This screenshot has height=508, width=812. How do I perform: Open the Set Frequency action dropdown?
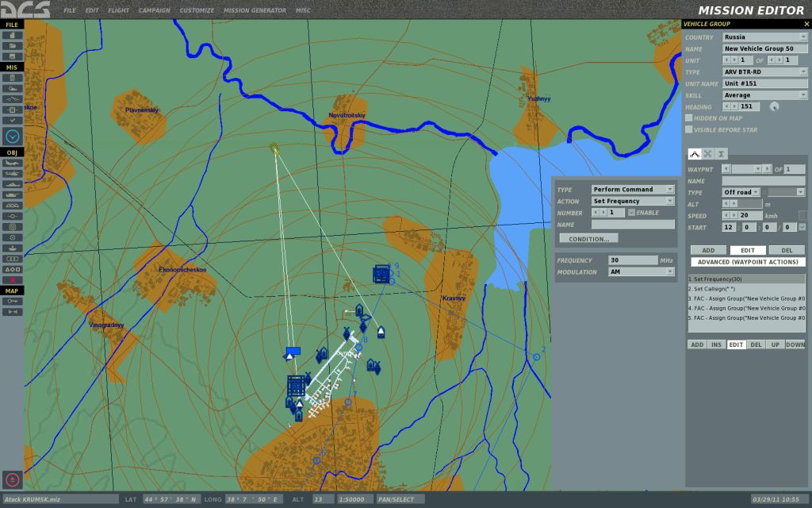[x=633, y=201]
